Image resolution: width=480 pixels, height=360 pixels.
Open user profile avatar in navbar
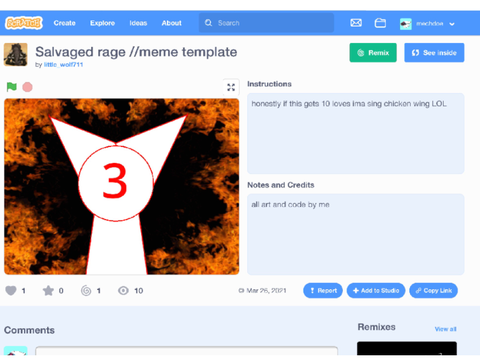406,24
